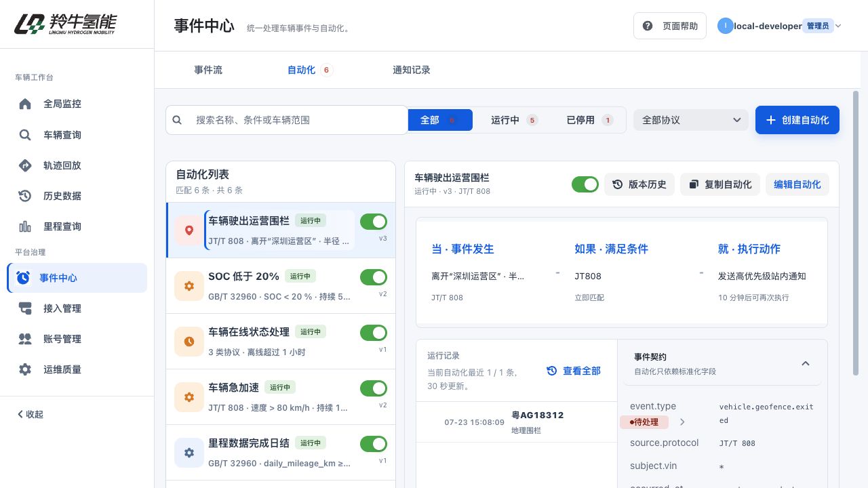Select the 就 · 执行动作 heading
Image resolution: width=868 pixels, height=488 pixels.
tap(749, 249)
